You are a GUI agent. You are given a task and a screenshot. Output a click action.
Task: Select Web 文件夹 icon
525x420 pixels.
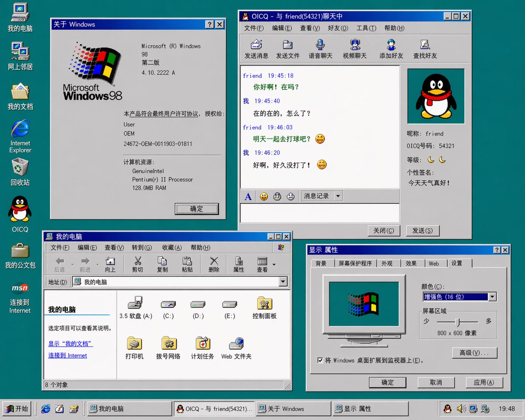coord(236,348)
